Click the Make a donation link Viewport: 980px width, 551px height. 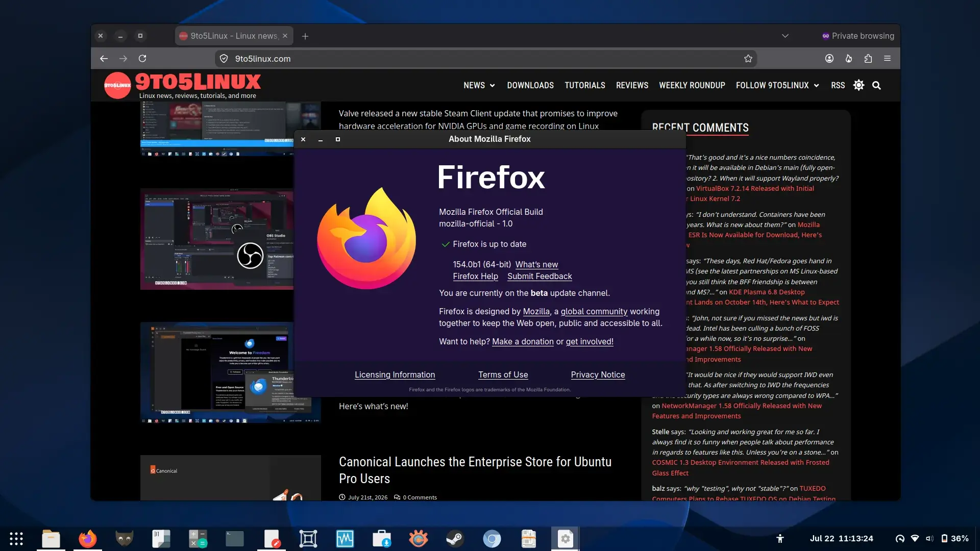523,341
